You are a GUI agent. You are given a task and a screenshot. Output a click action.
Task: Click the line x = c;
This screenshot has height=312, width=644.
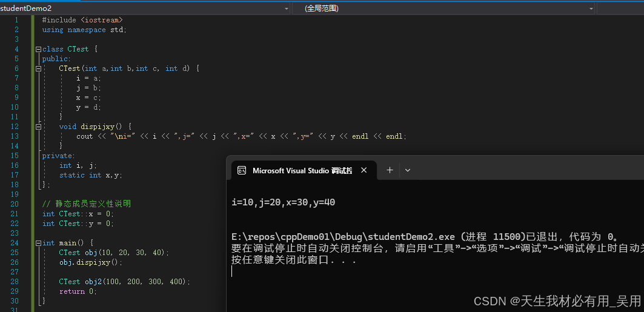click(x=88, y=98)
